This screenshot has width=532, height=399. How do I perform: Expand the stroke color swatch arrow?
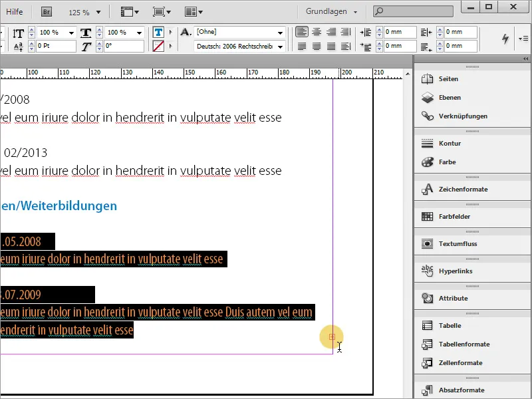(171, 46)
